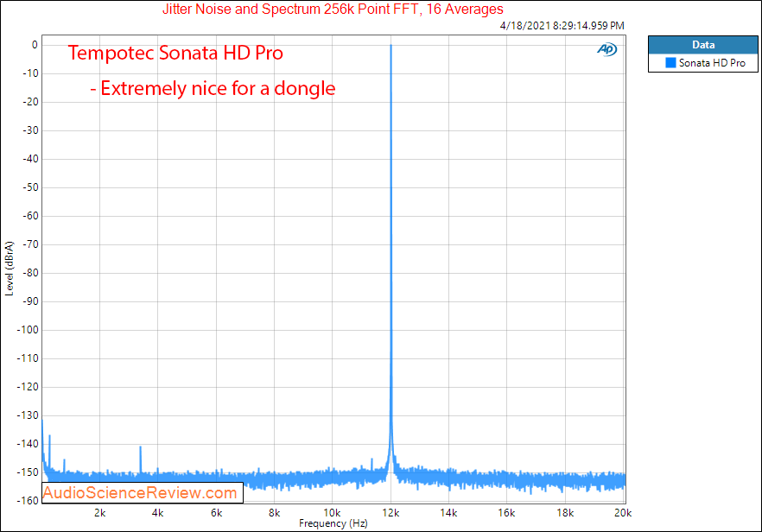Click the -10 level tick label
The image size is (762, 532).
[30, 73]
